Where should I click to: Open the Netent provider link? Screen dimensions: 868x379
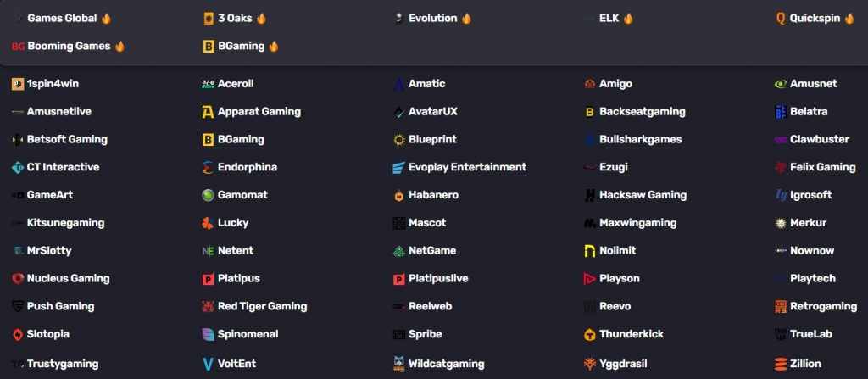click(x=235, y=251)
